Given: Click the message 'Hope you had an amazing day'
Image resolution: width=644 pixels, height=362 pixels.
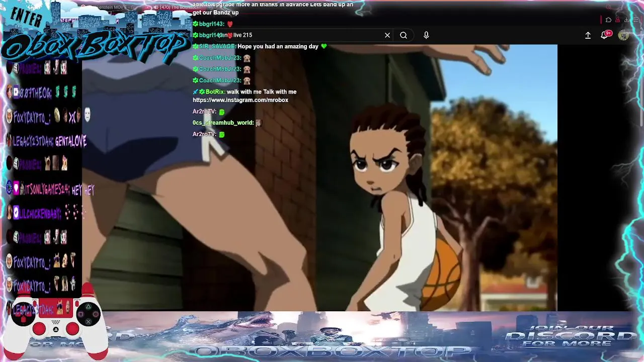Looking at the screenshot, I should tap(278, 47).
